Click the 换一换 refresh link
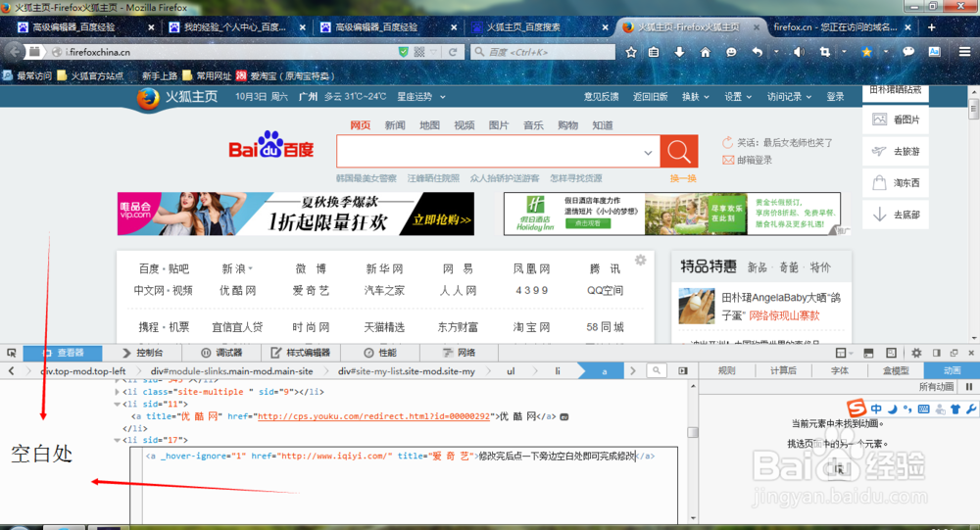The image size is (980, 530). [683, 178]
